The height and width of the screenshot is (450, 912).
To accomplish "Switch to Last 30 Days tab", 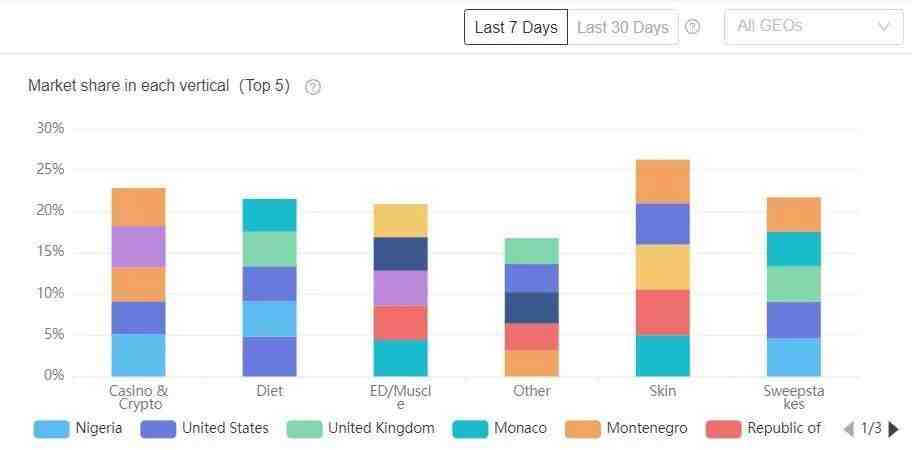I will [623, 27].
